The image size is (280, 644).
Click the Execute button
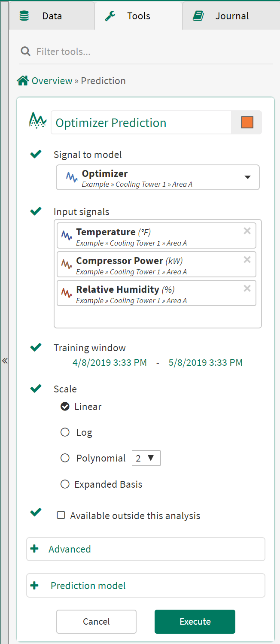(195, 622)
